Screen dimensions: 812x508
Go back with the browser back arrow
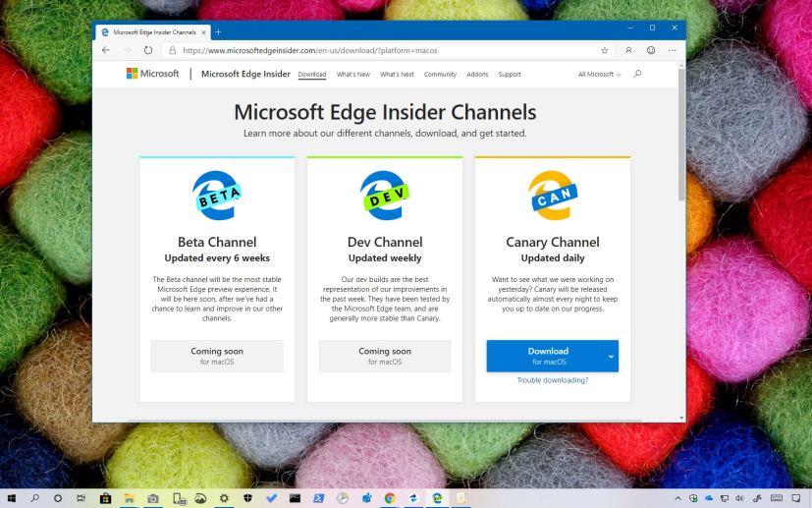[x=106, y=50]
